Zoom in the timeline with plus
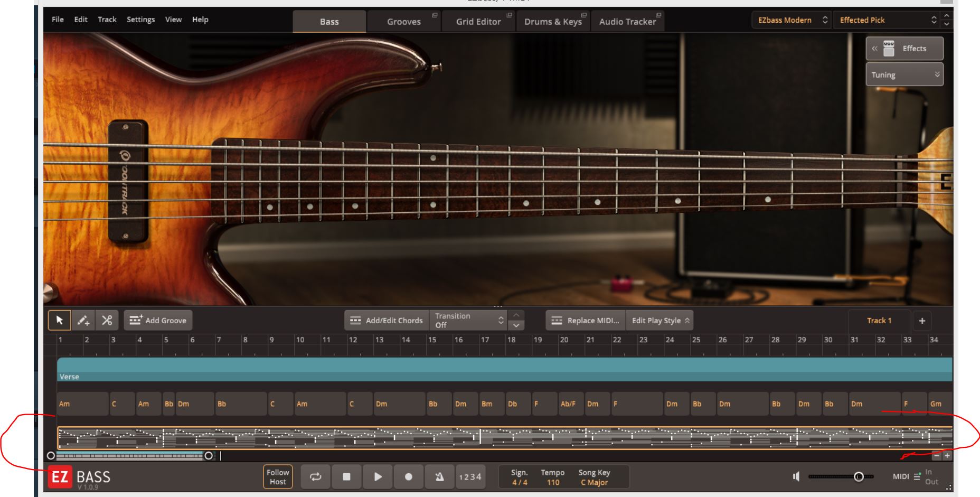The height and width of the screenshot is (497, 980). (947, 455)
